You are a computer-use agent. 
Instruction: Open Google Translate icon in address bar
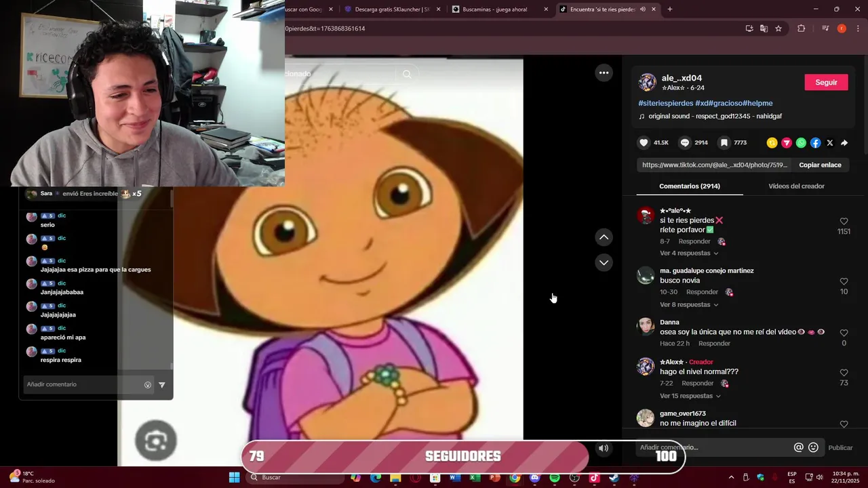764,28
